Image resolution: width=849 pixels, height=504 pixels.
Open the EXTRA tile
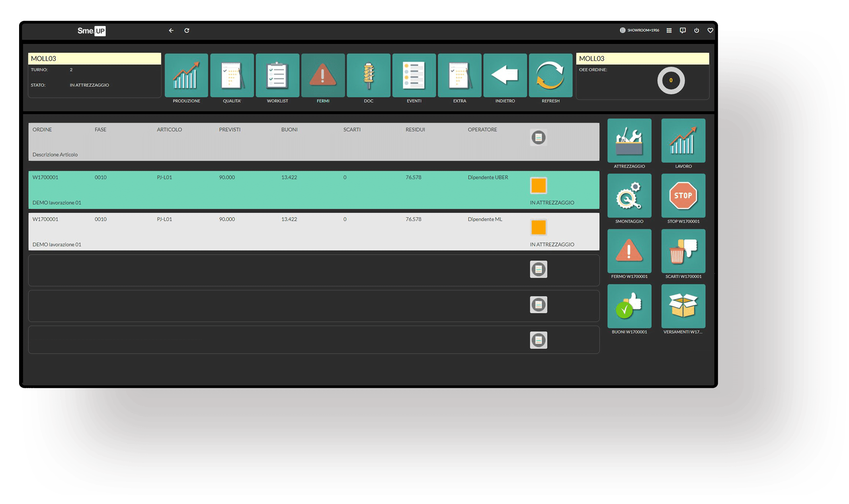tap(459, 76)
